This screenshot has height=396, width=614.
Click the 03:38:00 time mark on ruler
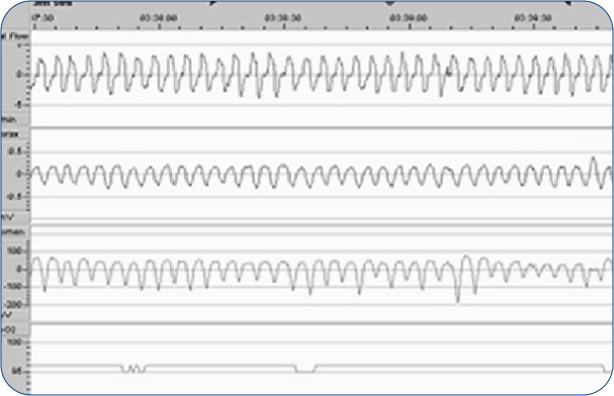(x=159, y=18)
